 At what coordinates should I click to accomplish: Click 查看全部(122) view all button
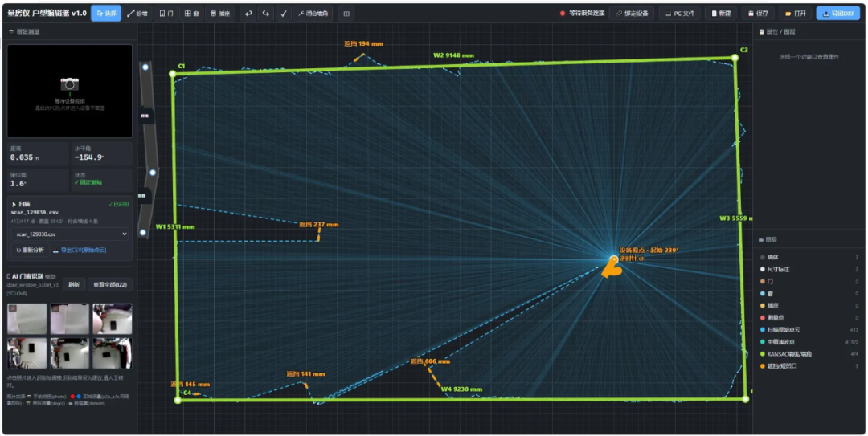109,284
